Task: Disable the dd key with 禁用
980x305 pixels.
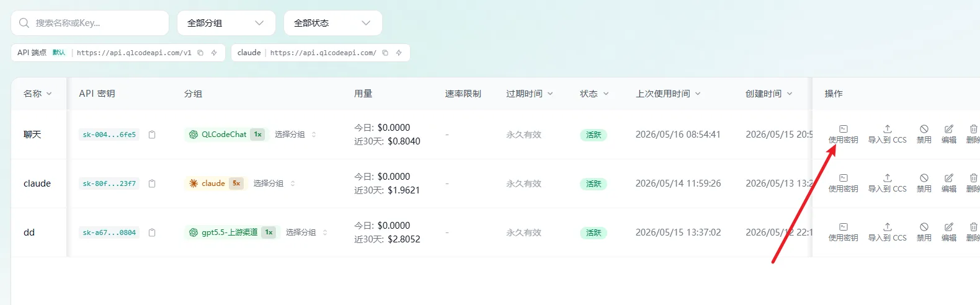Action: 924,232
